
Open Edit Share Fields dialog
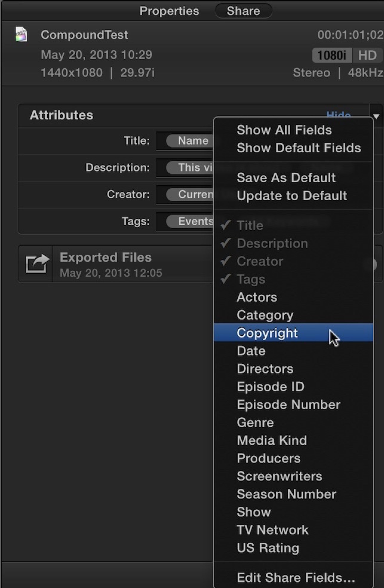[x=296, y=577]
